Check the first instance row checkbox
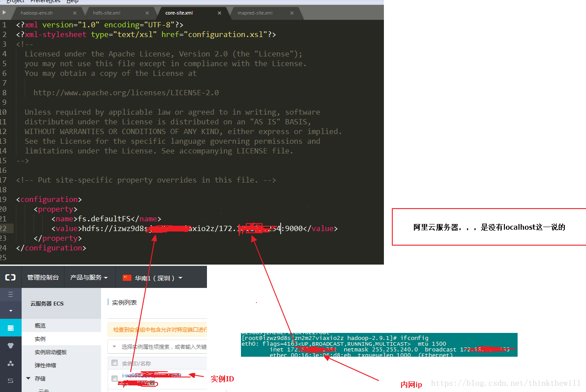The image size is (586, 392). [115, 378]
